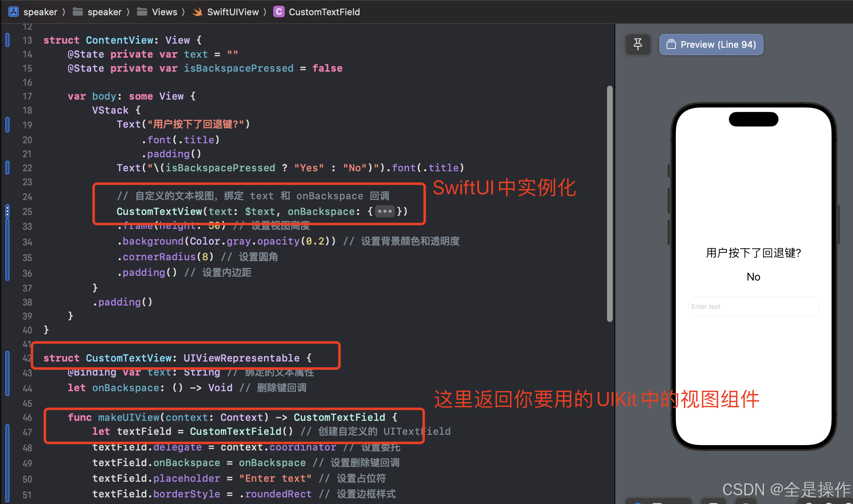Click the fold ribbon beside line 35

click(x=7, y=257)
